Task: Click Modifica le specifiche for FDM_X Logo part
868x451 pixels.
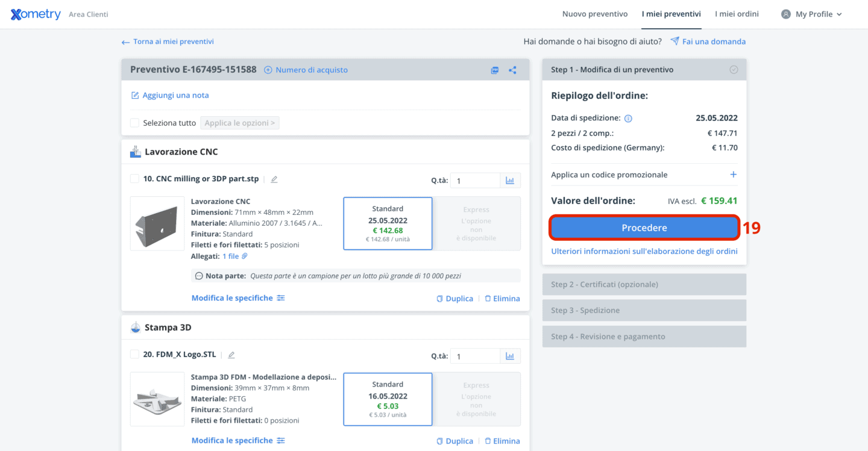Action: (232, 441)
